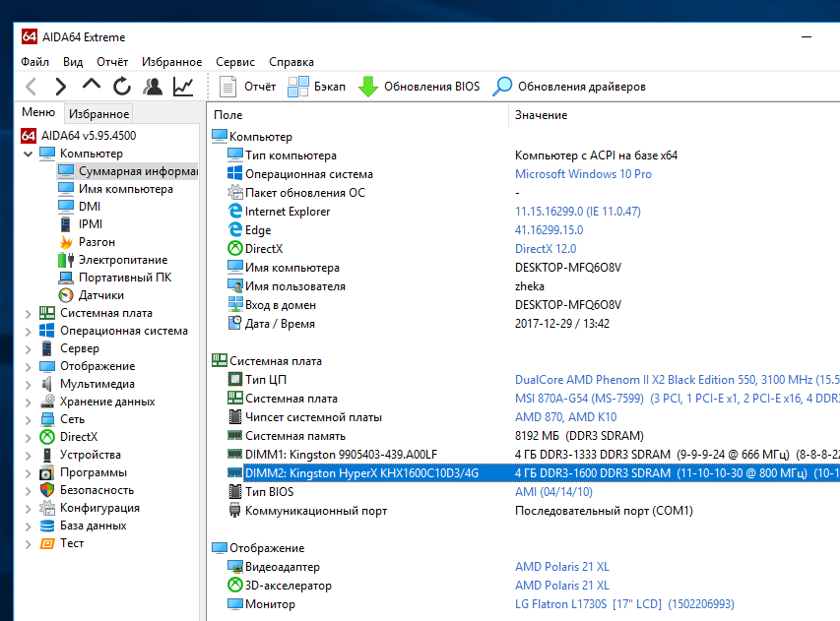Expand the Системная плата tree node
Image resolution: width=840 pixels, height=621 pixels.
point(28,313)
